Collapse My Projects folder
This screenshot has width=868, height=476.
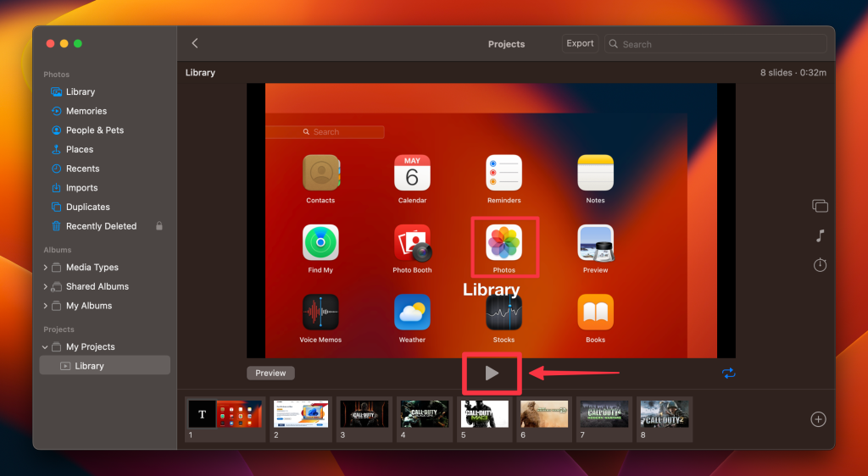tap(46, 347)
